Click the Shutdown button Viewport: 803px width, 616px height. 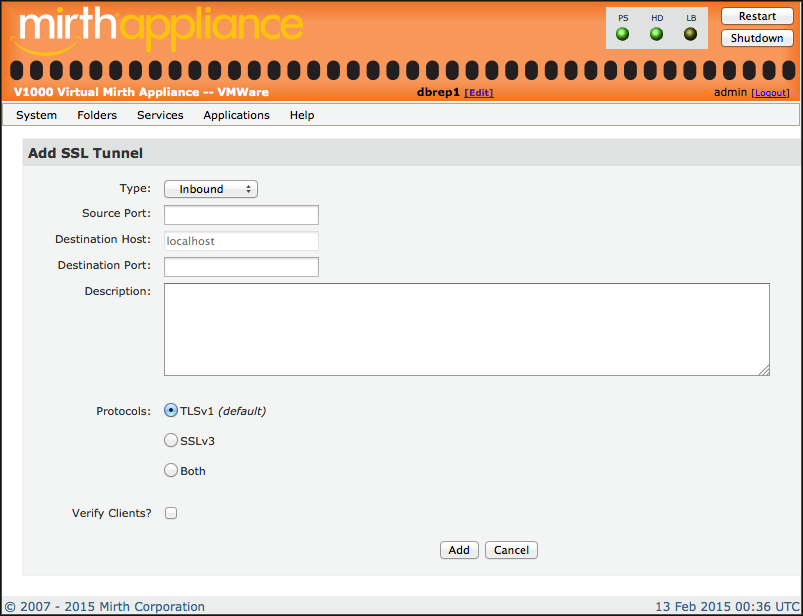[x=757, y=38]
